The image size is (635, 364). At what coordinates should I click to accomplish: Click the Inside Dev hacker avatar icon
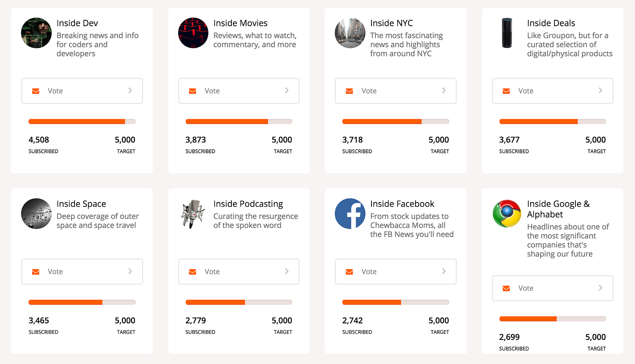pyautogui.click(x=36, y=33)
